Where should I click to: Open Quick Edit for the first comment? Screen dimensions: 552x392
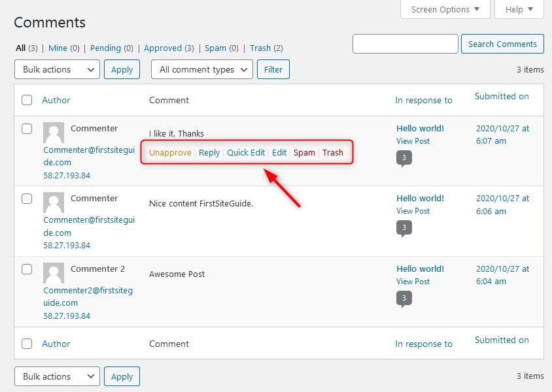coord(246,152)
